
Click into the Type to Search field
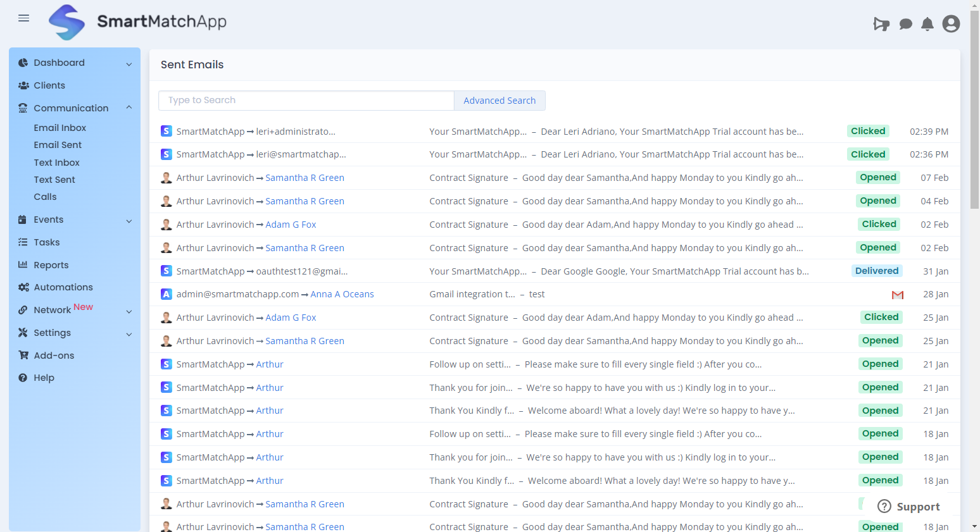(x=306, y=100)
